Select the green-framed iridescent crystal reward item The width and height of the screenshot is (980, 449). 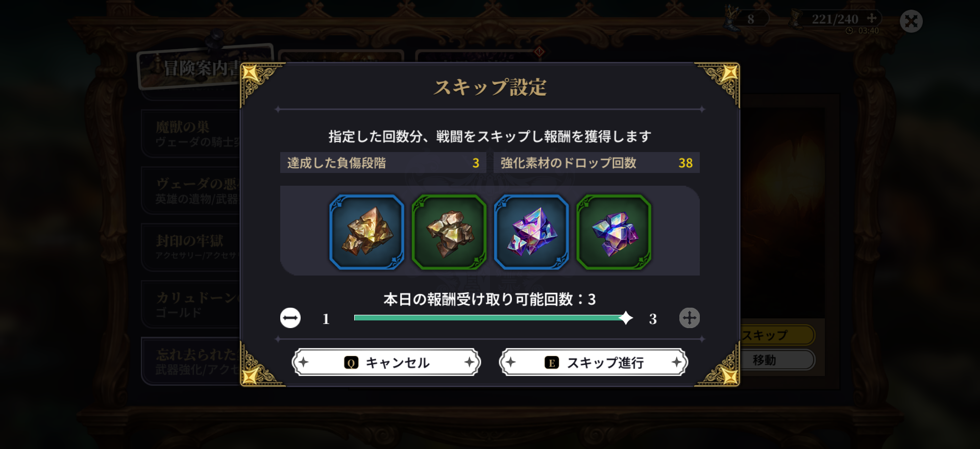[x=614, y=232]
